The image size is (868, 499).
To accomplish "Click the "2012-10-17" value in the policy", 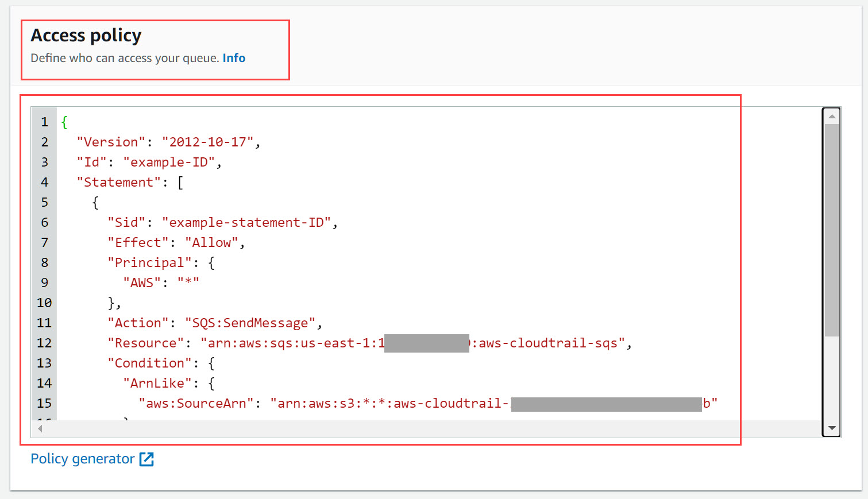I will [x=207, y=142].
